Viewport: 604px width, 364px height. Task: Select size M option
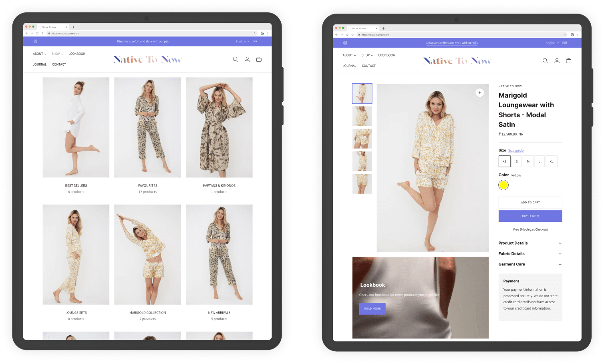click(x=528, y=161)
